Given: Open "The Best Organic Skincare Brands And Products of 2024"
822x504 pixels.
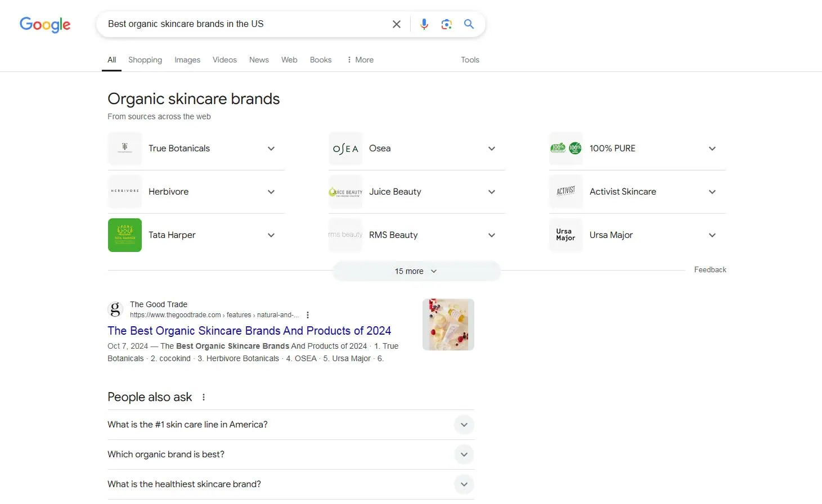Looking at the screenshot, I should pos(249,331).
